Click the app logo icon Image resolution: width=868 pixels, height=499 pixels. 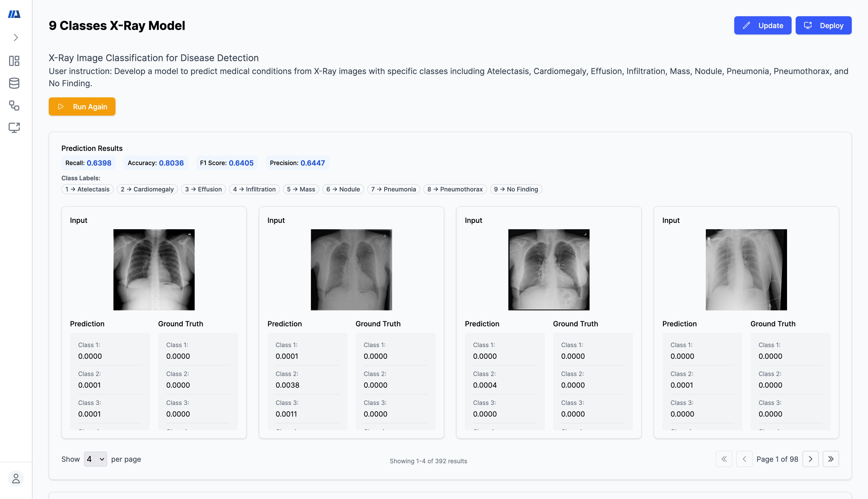(14, 14)
